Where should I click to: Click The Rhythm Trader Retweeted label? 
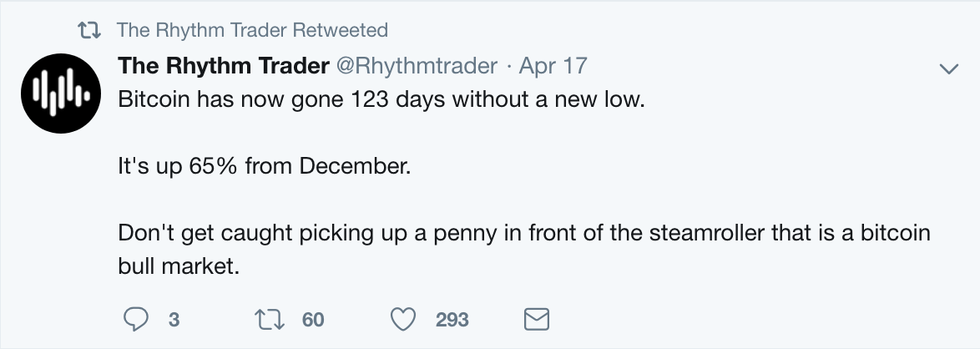(252, 30)
